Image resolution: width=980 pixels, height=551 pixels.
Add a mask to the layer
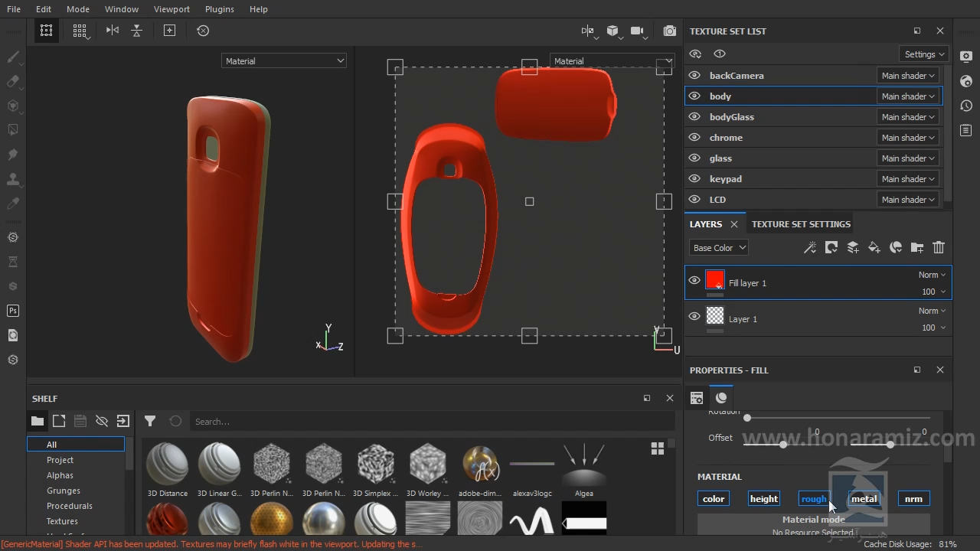coord(831,247)
